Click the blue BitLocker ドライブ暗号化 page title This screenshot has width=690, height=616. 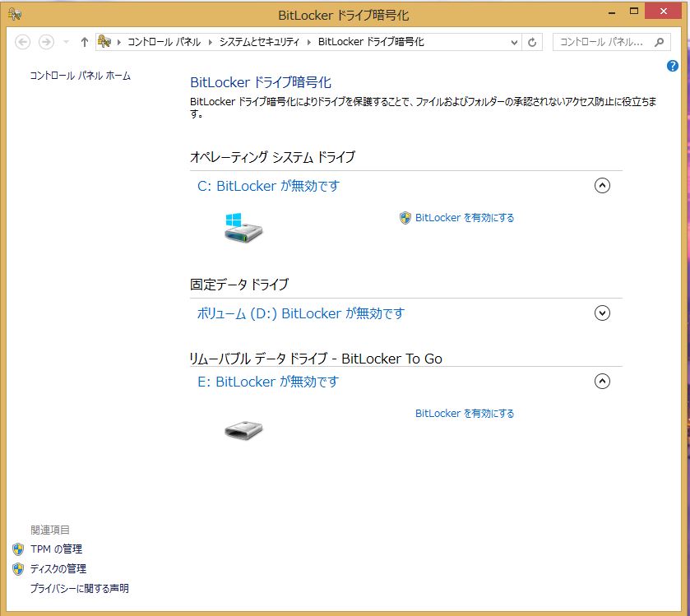click(x=261, y=82)
